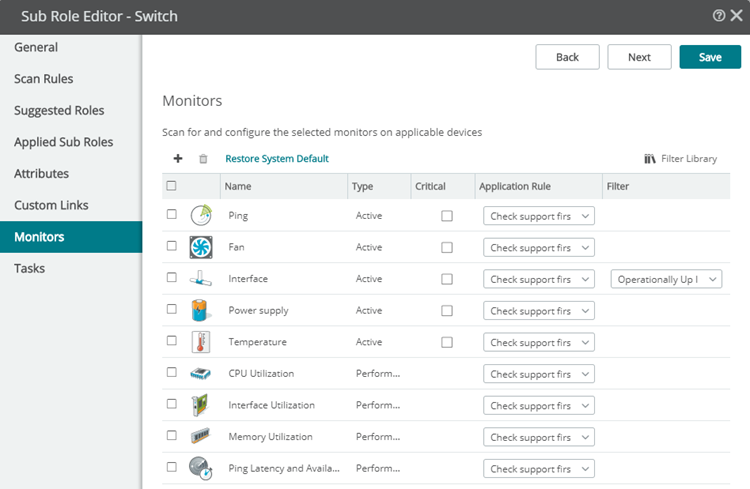Click the Ping monitor radar icon

point(201,215)
